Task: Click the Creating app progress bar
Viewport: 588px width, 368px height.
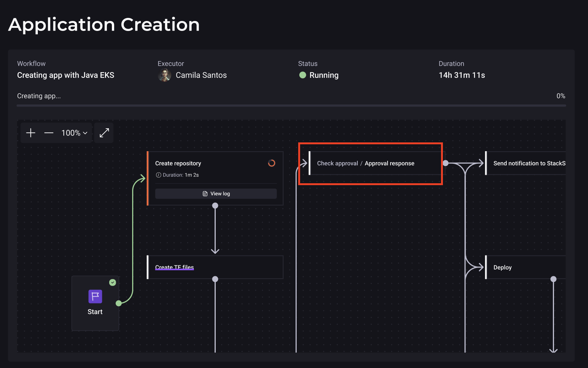Action: pyautogui.click(x=291, y=105)
